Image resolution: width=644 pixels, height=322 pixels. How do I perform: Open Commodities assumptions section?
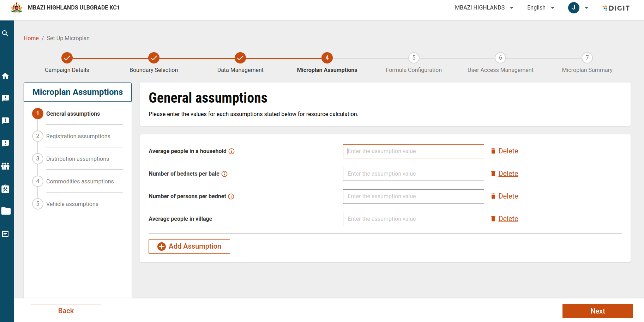click(80, 181)
